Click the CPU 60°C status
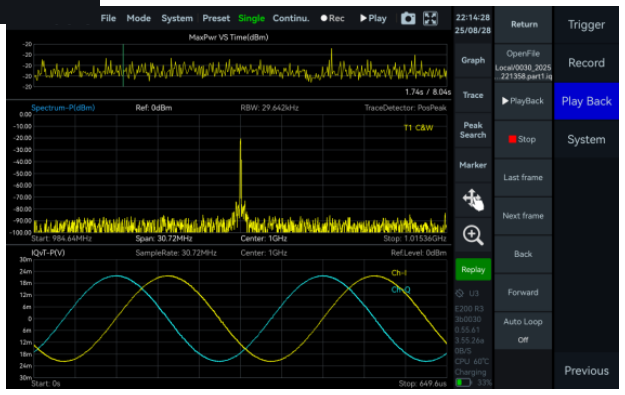Screen dimensions: 625x395 click(472, 362)
